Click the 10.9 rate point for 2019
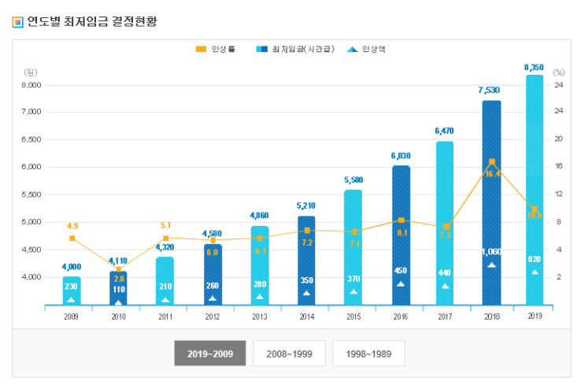 [x=535, y=209]
